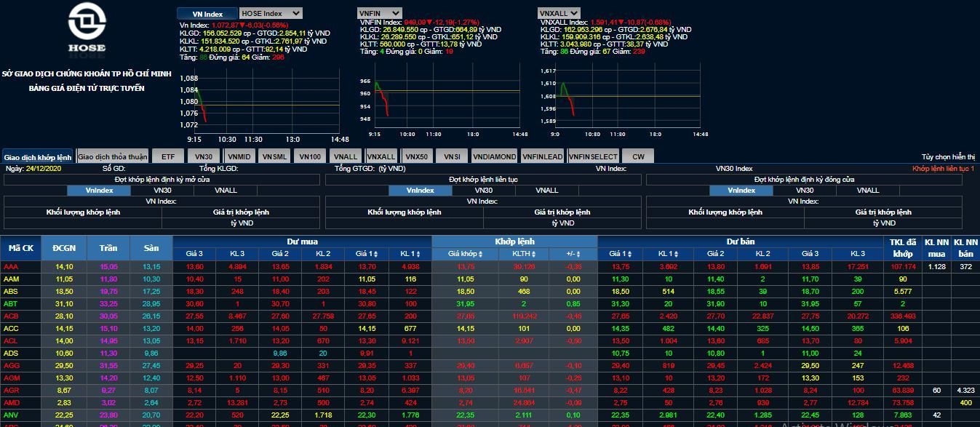Expand the VNFIN index dropdown
Image resolution: width=980 pixels, height=427 pixels.
pos(380,13)
